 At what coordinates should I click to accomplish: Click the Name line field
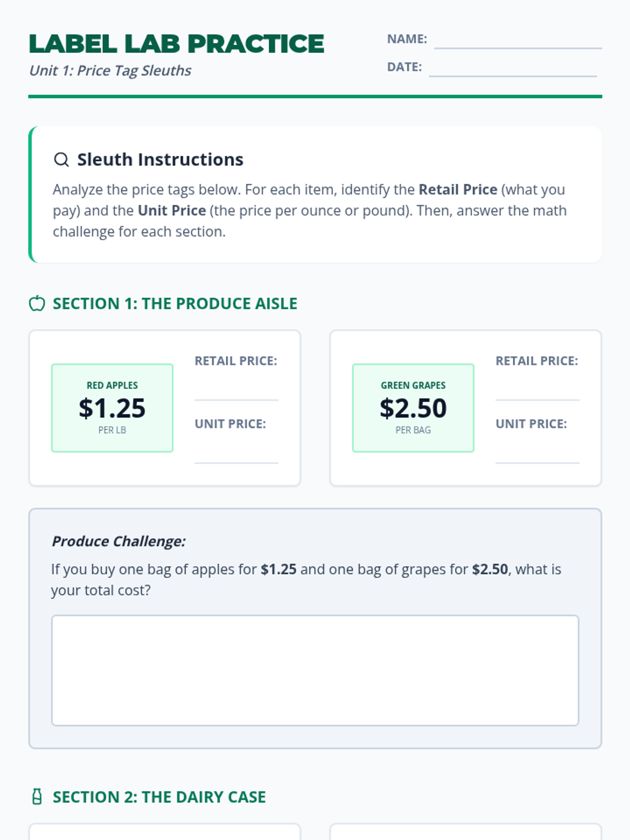click(518, 40)
